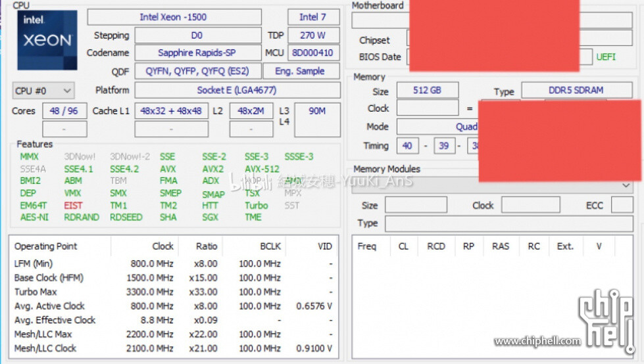
Task: Click the Intel Xeon logo image
Action: tap(47, 40)
